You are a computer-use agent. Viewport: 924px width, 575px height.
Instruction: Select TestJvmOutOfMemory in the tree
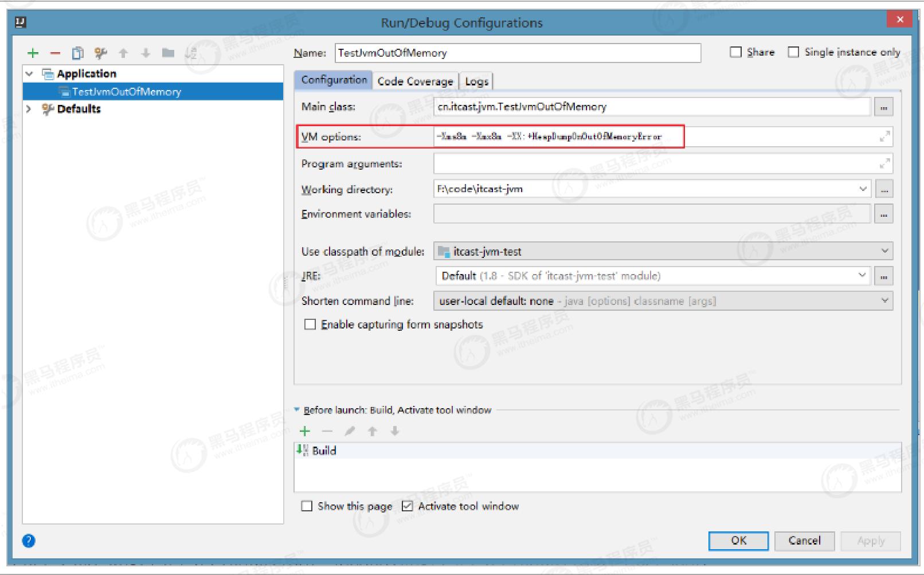point(153,92)
